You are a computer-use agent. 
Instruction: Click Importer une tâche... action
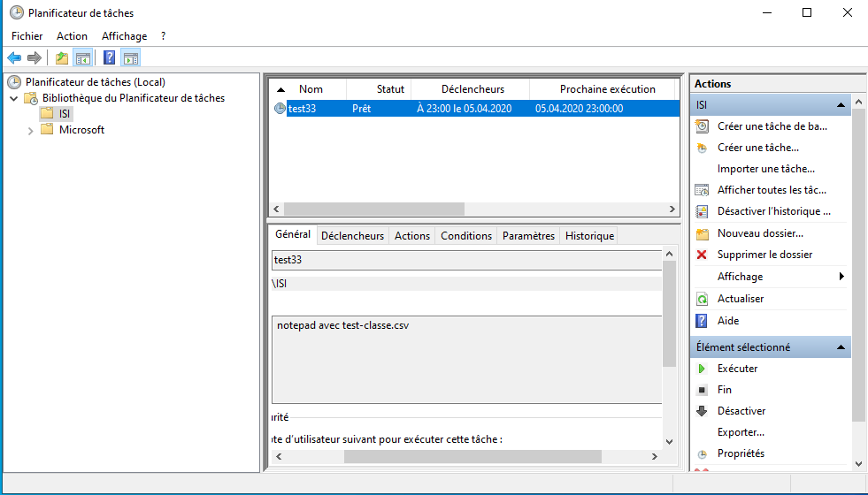765,169
